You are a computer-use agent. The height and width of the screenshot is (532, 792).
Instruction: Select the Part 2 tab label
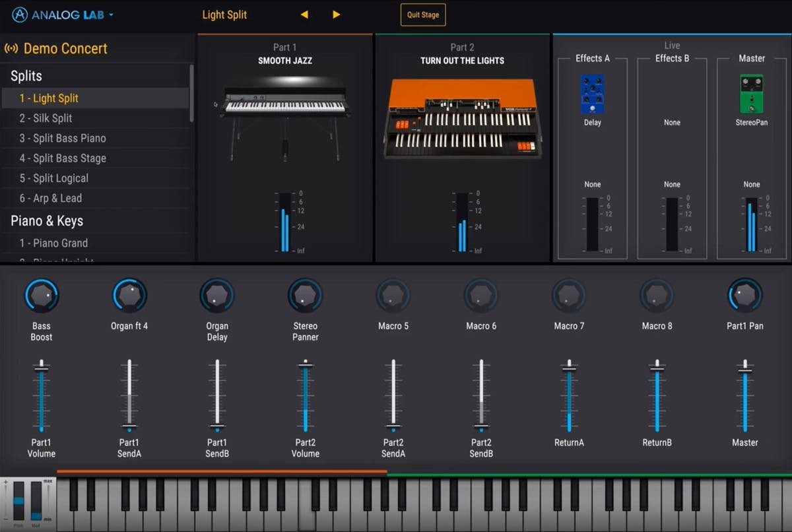[x=462, y=48]
